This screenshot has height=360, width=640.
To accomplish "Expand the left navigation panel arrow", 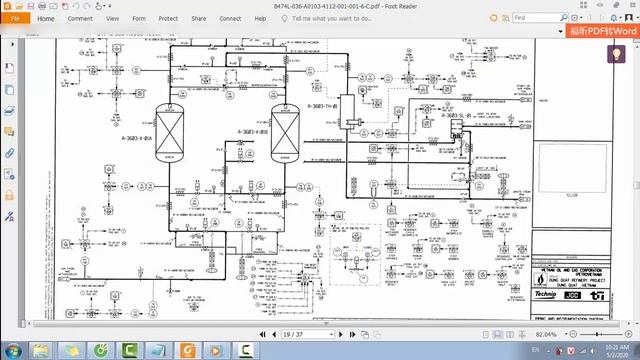I will tap(12, 44).
